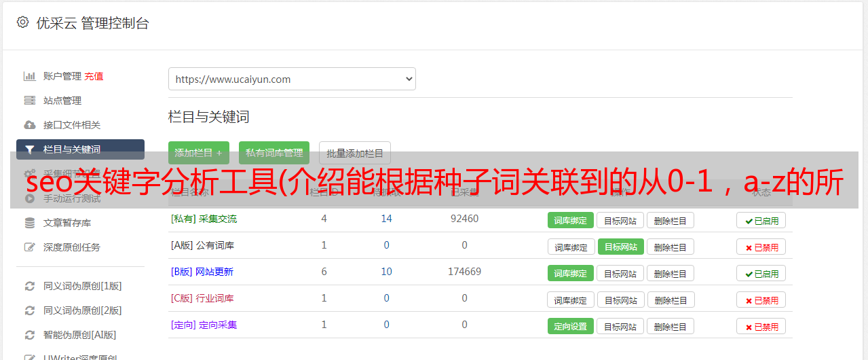
Task: Click the red 充值 link
Action: coord(94,76)
